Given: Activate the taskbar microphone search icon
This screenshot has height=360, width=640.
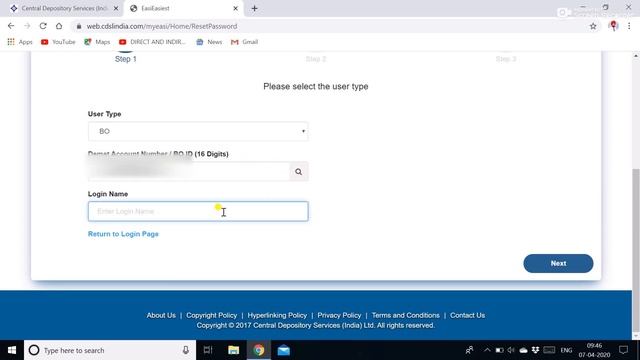Looking at the screenshot, I should pyautogui.click(x=186, y=350).
